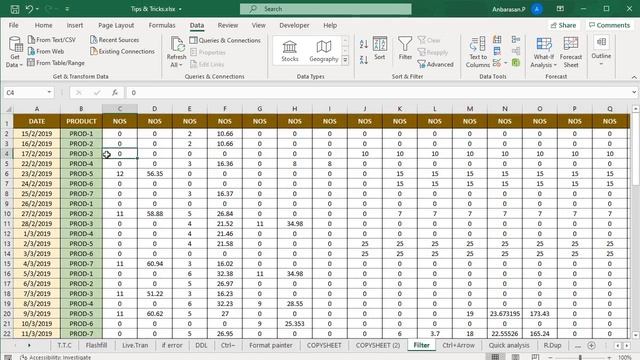Open the Page Layout tab
Image resolution: width=640 pixels, height=360 pixels.
click(116, 25)
